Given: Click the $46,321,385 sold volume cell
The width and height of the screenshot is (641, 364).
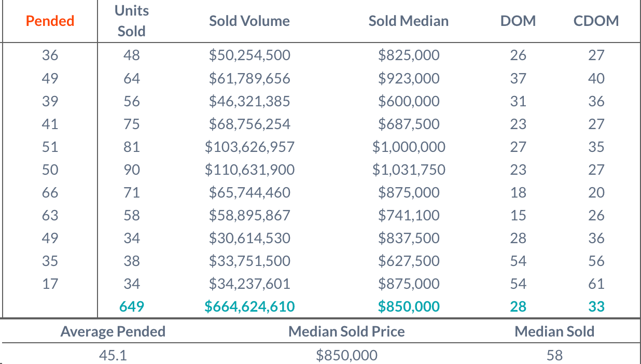Looking at the screenshot, I should pos(249,101).
